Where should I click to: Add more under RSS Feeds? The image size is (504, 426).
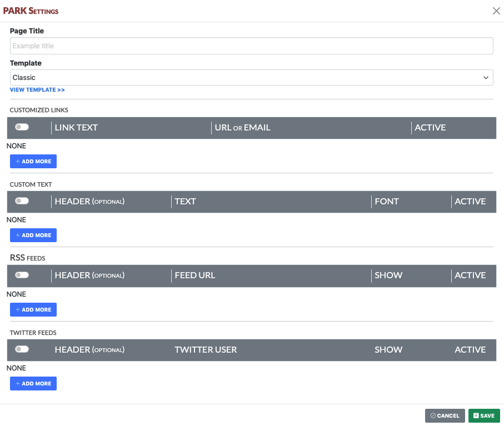[33, 310]
